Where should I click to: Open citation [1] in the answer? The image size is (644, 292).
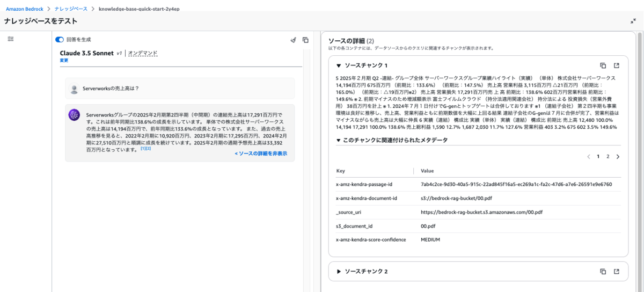coord(143,149)
